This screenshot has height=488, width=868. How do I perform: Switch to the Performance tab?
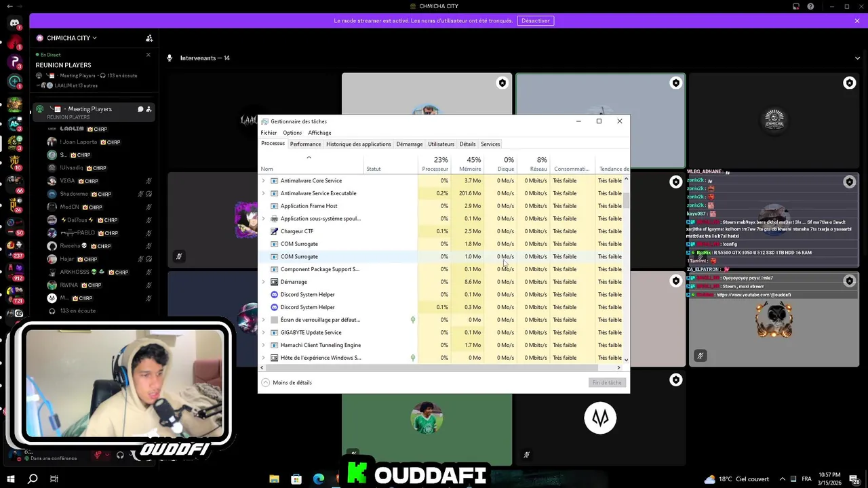point(306,144)
